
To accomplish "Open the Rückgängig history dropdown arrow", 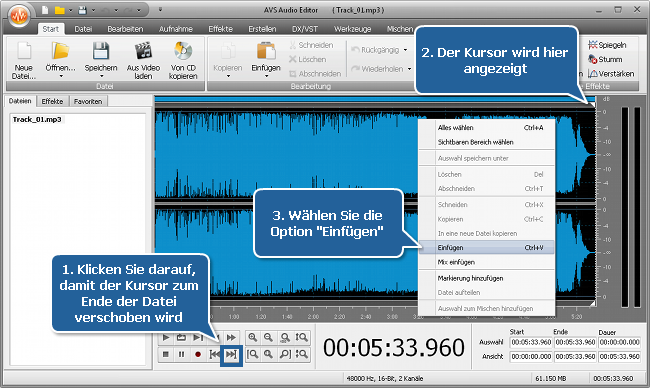I will coord(405,50).
